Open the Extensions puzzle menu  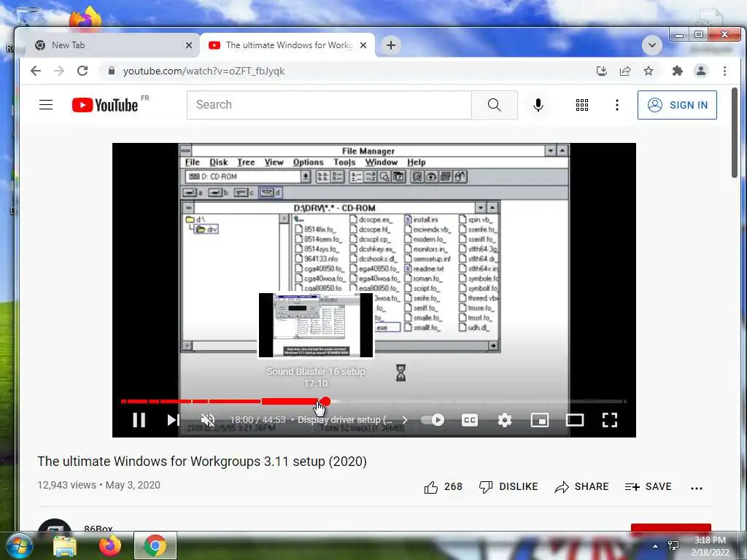point(677,71)
